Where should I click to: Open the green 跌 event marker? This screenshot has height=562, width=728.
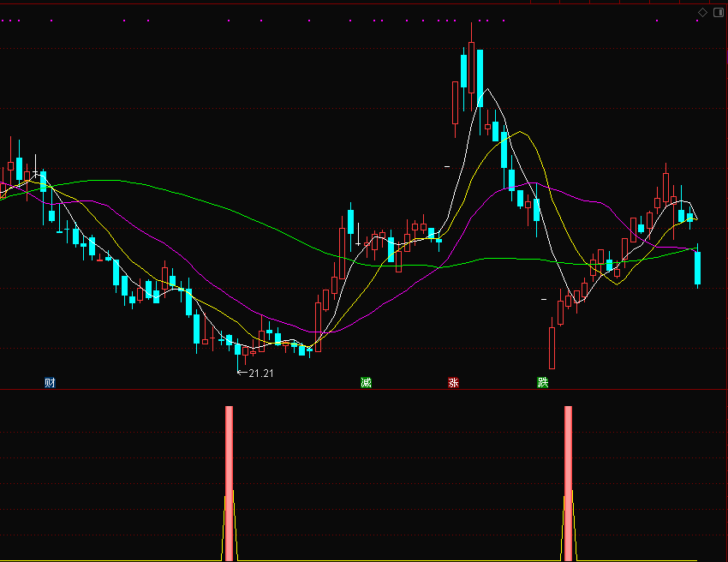click(542, 382)
